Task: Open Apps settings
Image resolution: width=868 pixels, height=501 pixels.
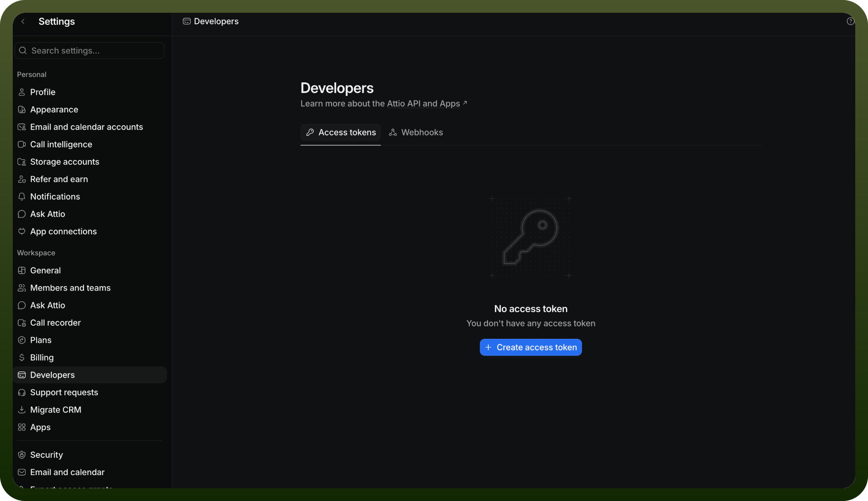Action: pyautogui.click(x=90, y=427)
